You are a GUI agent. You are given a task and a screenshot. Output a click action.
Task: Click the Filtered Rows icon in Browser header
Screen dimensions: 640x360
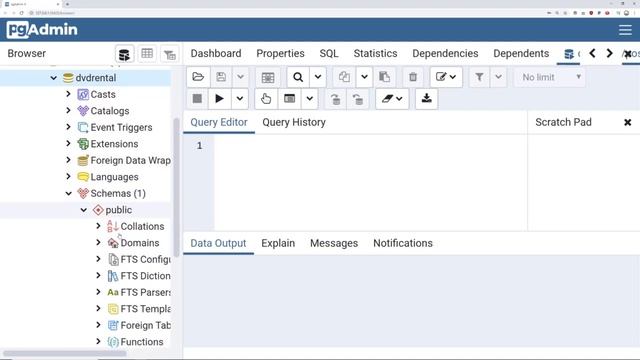(x=169, y=54)
